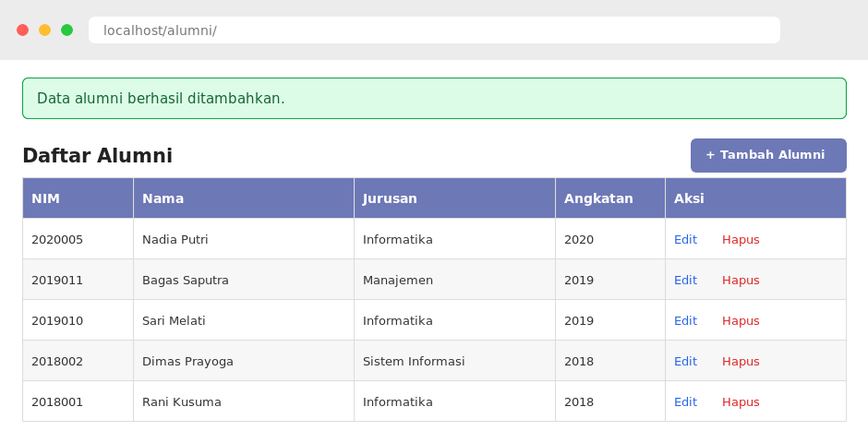The height and width of the screenshot is (443, 868).
Task: Click the name Dimas Prayoga
Action: 187,361
